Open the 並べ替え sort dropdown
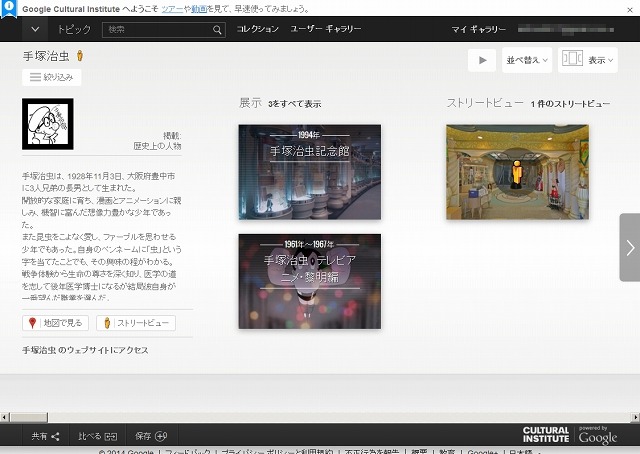This screenshot has height=454, width=640. pos(527,60)
